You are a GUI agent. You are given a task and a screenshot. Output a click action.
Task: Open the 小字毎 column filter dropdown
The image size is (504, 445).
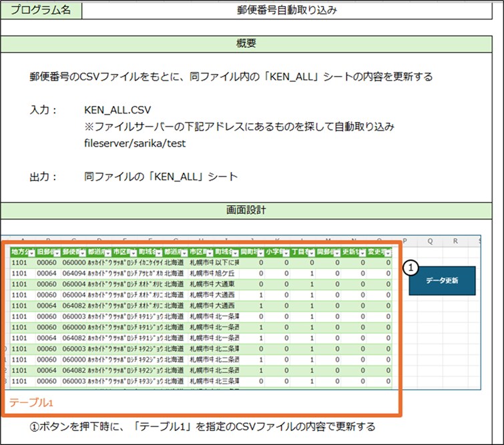point(286,254)
